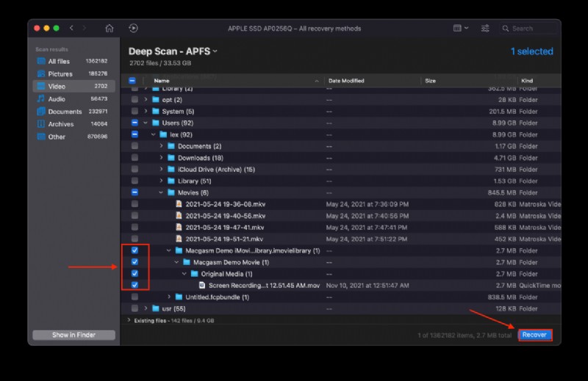Viewport: 588px width, 381px height.
Task: Select Pictures category in sidebar
Action: (x=73, y=74)
